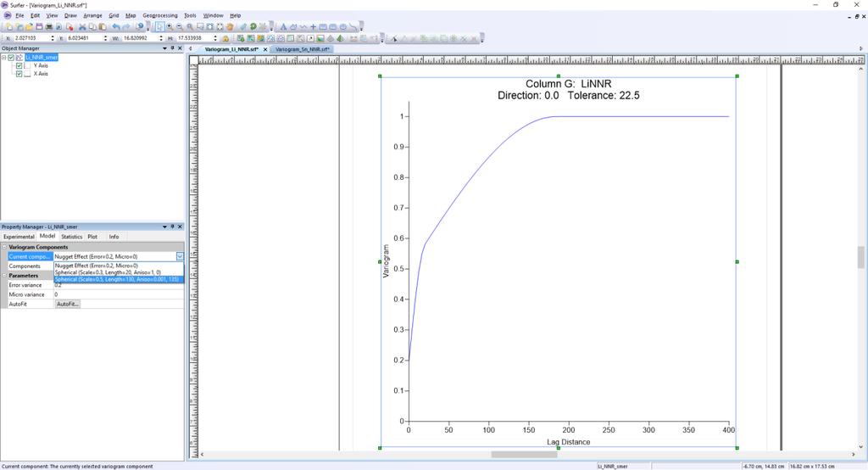Open Object Manager panel options arrow

[x=164, y=48]
